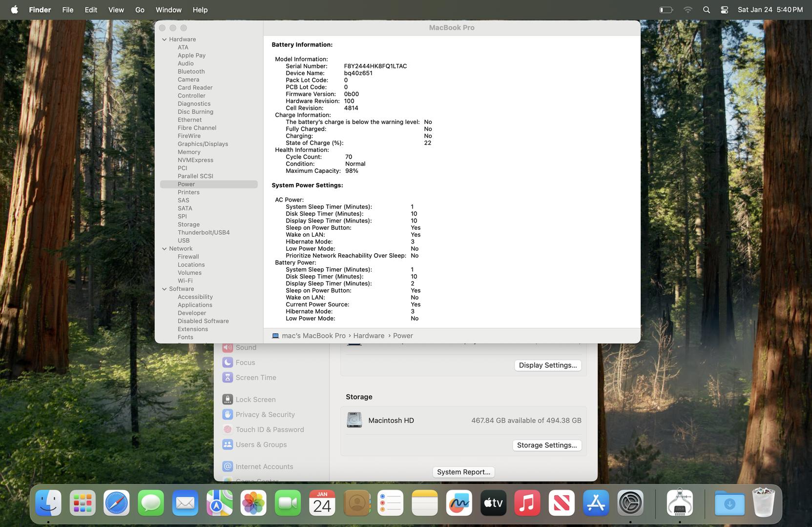This screenshot has width=812, height=527.
Task: Select Thunderbolt/USB4 in the Hardware list
Action: click(204, 233)
